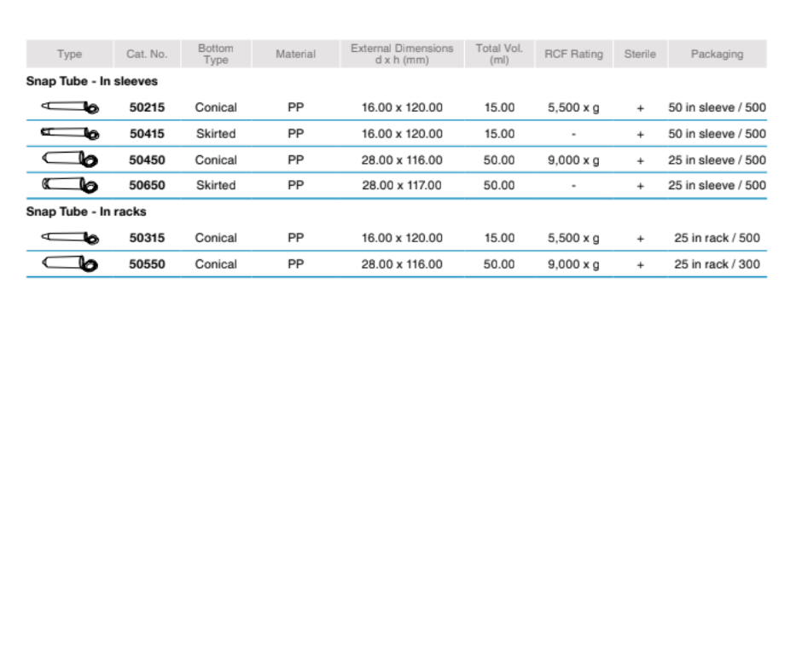Screen dimensions: 802x672
Task: Click the Bottom Type column header
Action: (216, 54)
